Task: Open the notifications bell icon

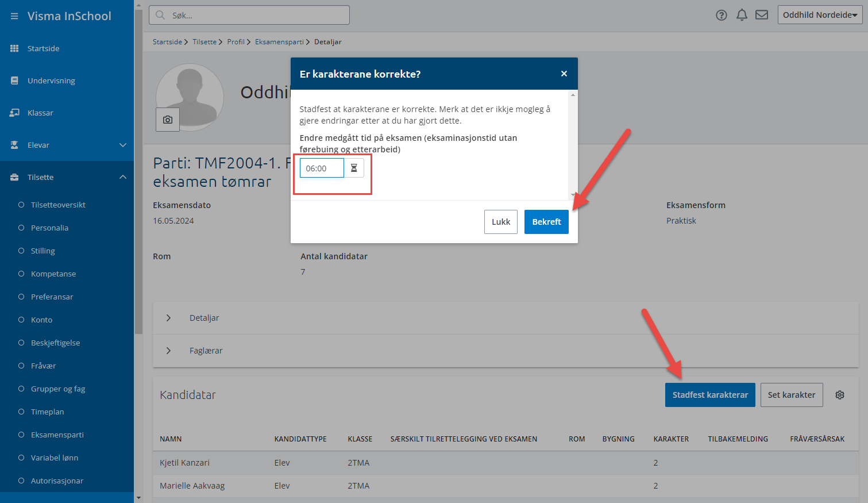Action: 742,16
